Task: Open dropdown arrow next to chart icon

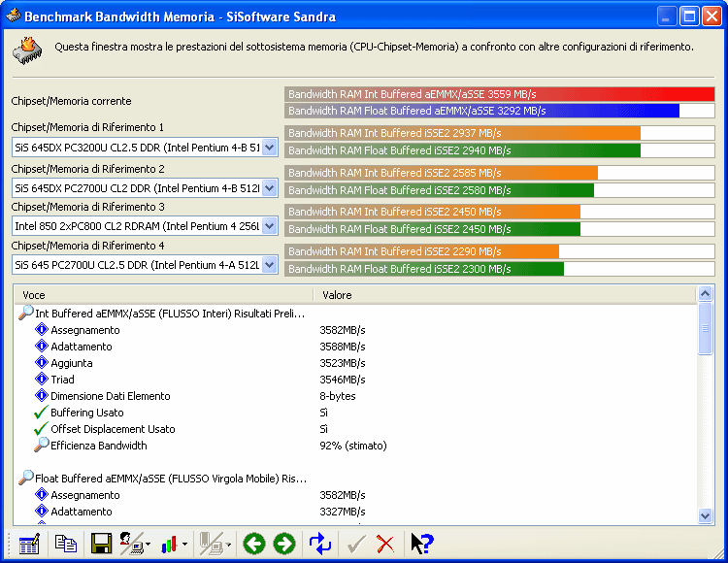Action: pos(184,544)
